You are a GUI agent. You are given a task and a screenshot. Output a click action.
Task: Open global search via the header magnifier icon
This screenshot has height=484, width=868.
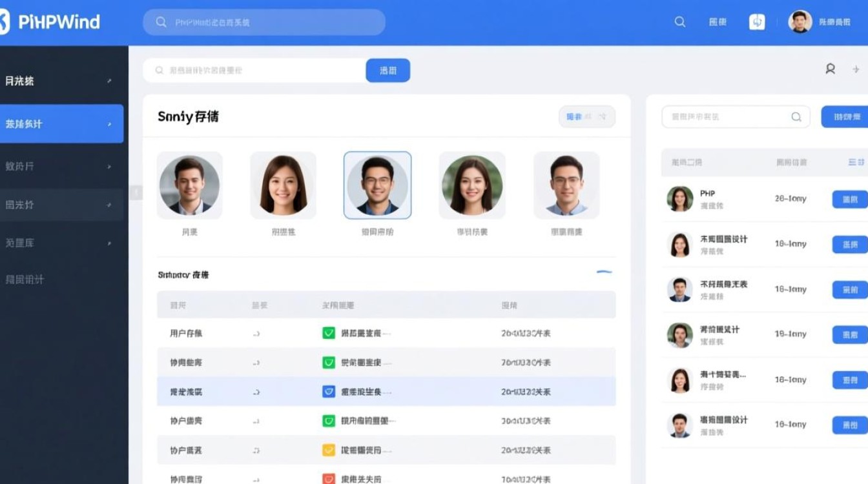(679, 21)
